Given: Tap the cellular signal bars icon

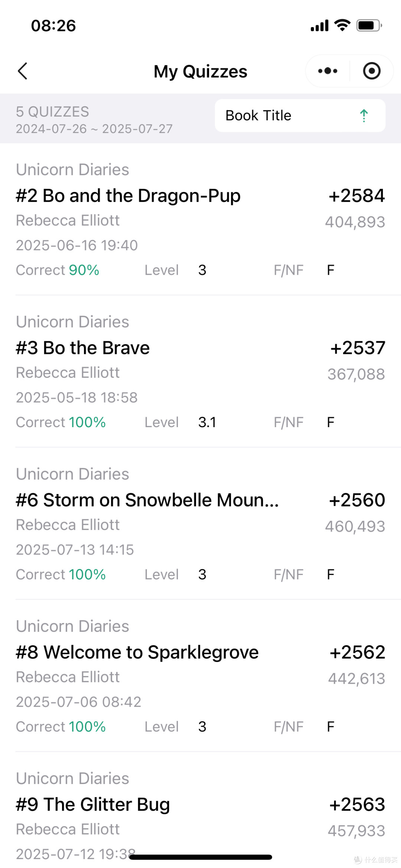Looking at the screenshot, I should 320,26.
